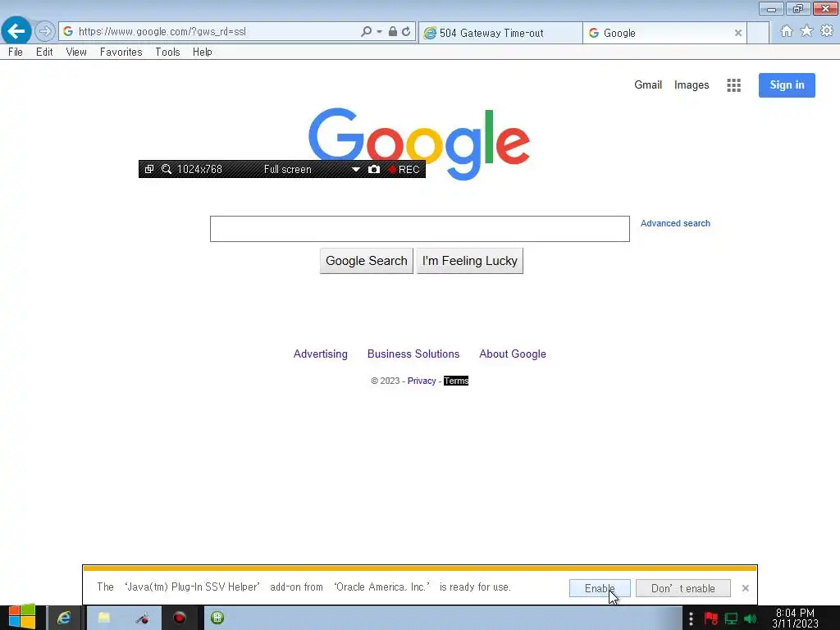Viewport: 840px width, 630px height.
Task: Open the View menu
Action: [x=76, y=52]
